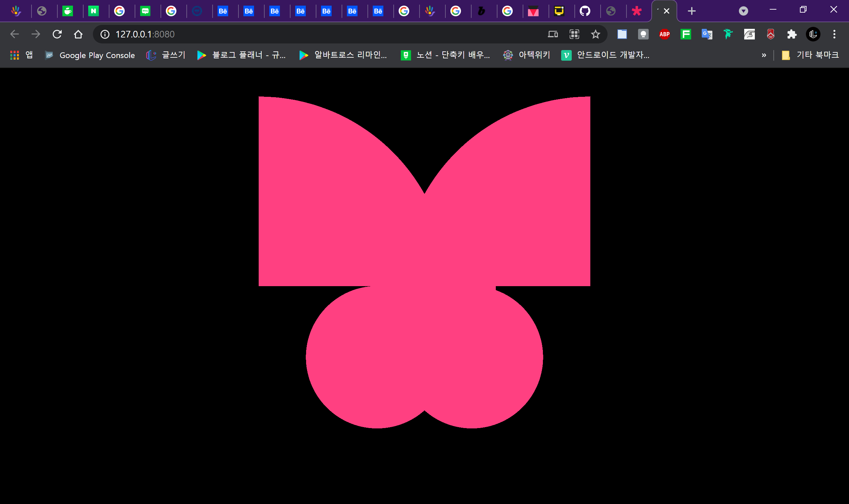Open a new tab with plus button

(x=691, y=11)
